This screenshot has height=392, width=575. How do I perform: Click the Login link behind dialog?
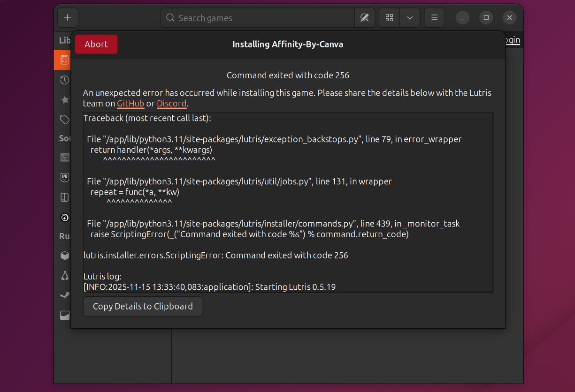point(512,40)
